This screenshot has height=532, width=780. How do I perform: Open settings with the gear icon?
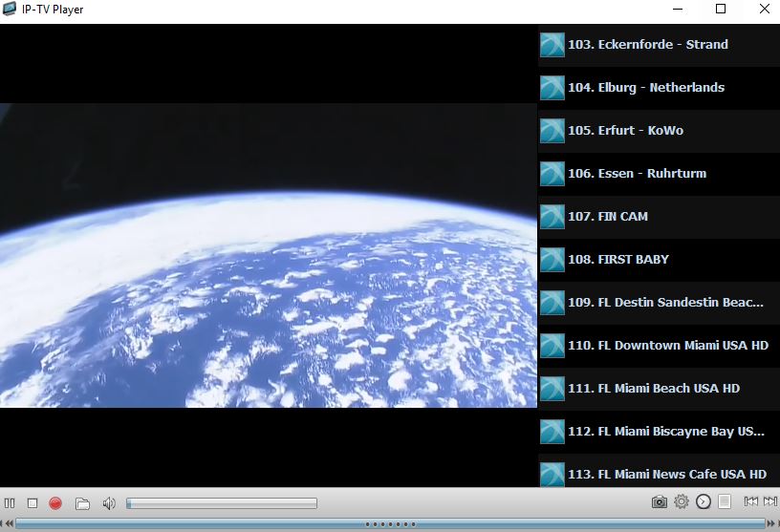point(681,501)
